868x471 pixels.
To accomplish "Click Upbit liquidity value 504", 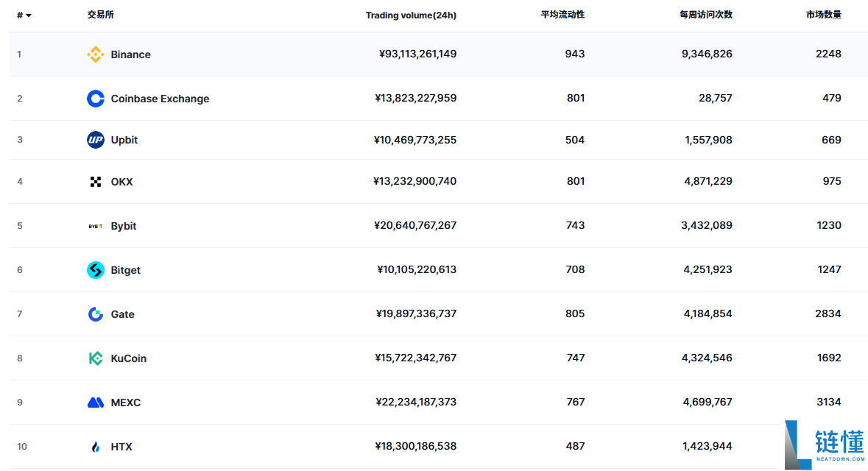I will (x=574, y=140).
